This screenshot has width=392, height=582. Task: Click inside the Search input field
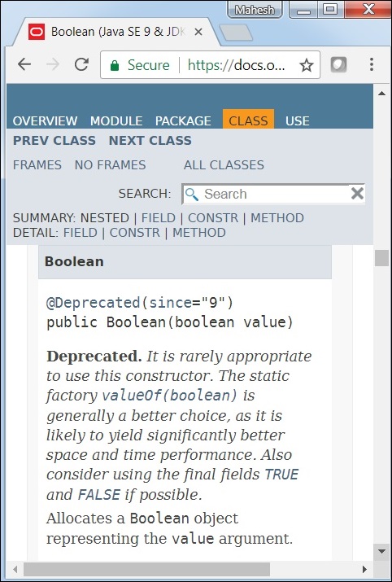[274, 194]
